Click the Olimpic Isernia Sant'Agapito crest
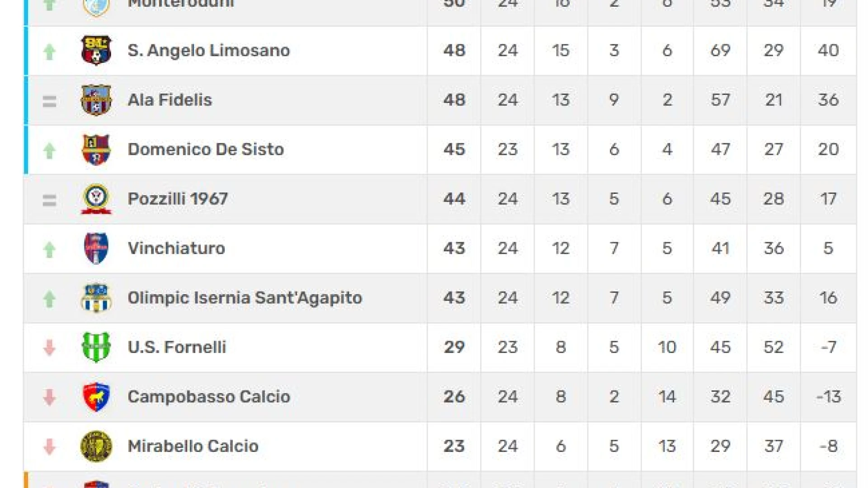This screenshot has height=488, width=868. pos(96,298)
